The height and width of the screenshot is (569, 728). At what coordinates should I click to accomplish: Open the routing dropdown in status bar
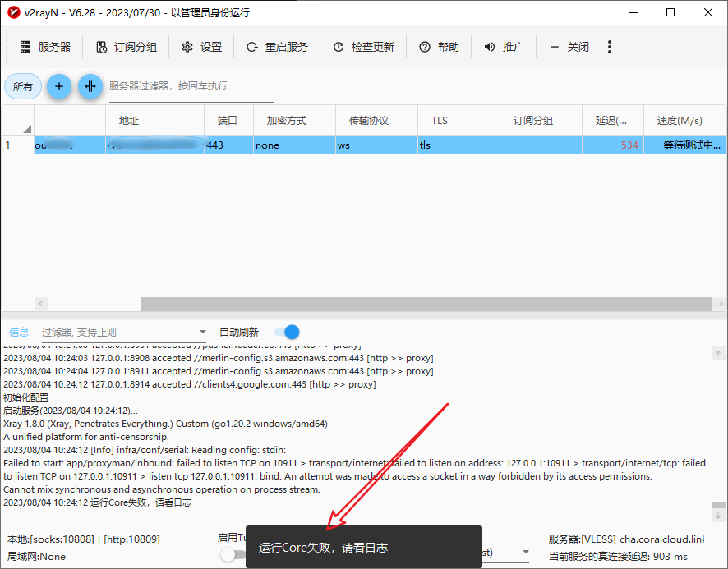coord(526,552)
